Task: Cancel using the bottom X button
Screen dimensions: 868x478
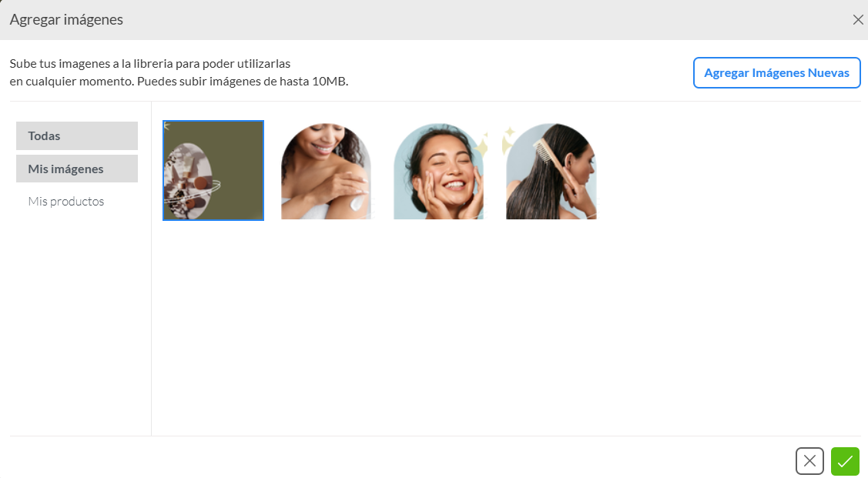Action: coord(809,461)
